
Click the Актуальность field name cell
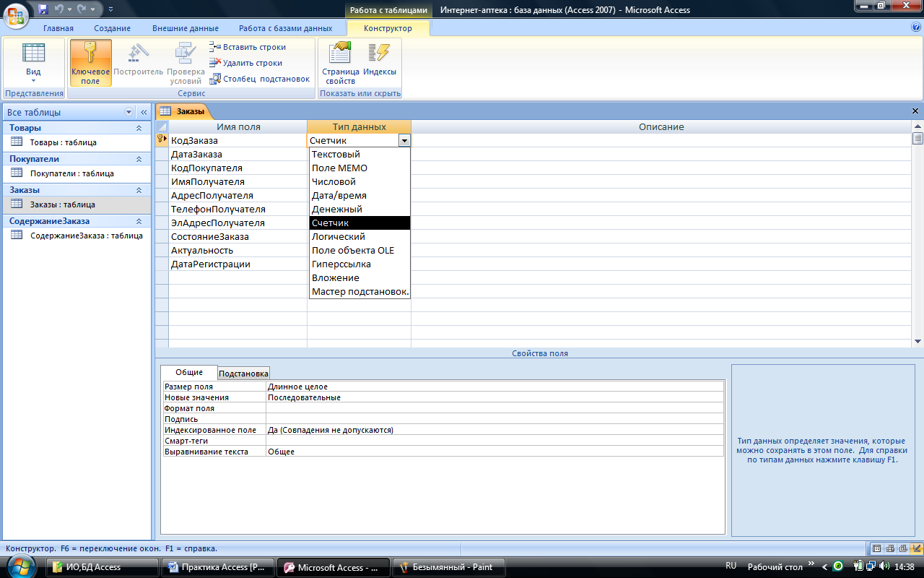click(x=237, y=251)
